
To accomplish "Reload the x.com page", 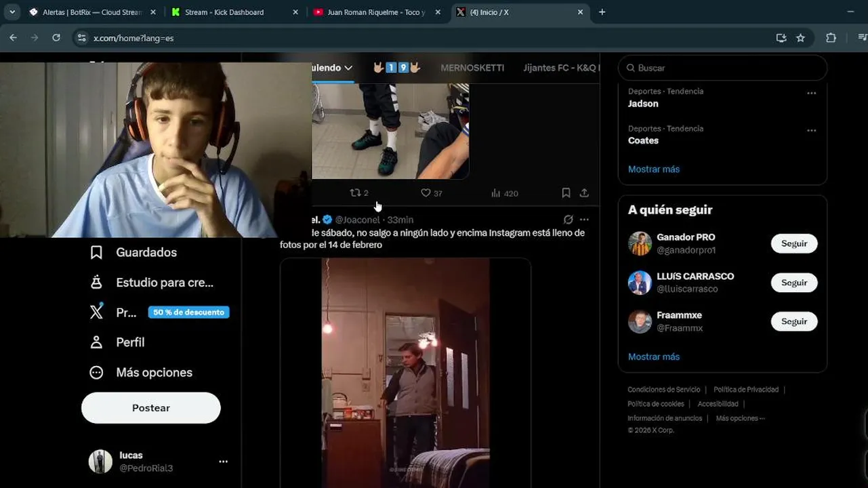I will click(x=56, y=38).
